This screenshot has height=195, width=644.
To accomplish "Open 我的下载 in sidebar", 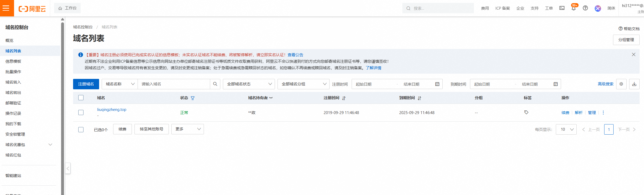I will click(x=13, y=124).
